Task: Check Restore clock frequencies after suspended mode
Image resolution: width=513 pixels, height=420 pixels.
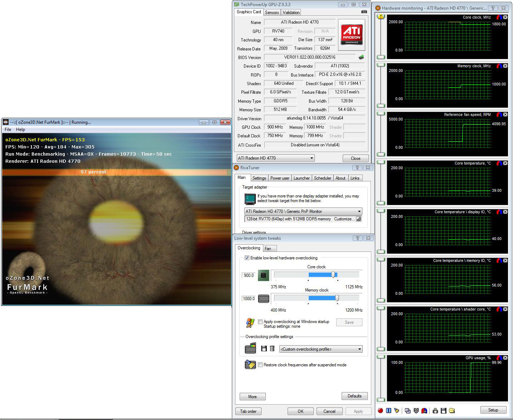Action: coord(260,365)
